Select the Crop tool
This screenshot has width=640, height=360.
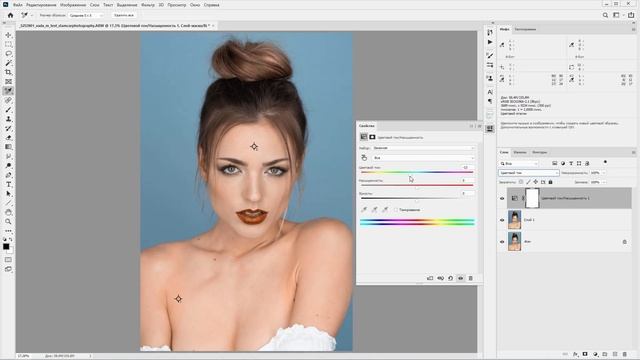click(8, 72)
